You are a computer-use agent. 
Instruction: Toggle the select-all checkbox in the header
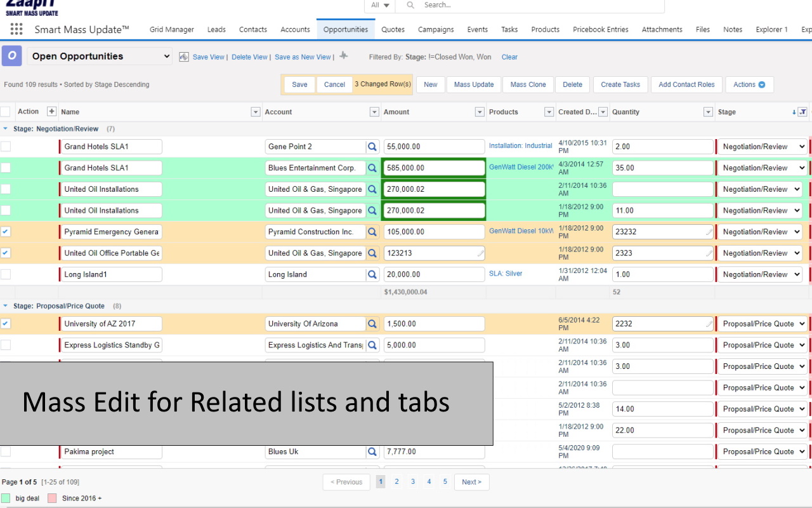(6, 112)
